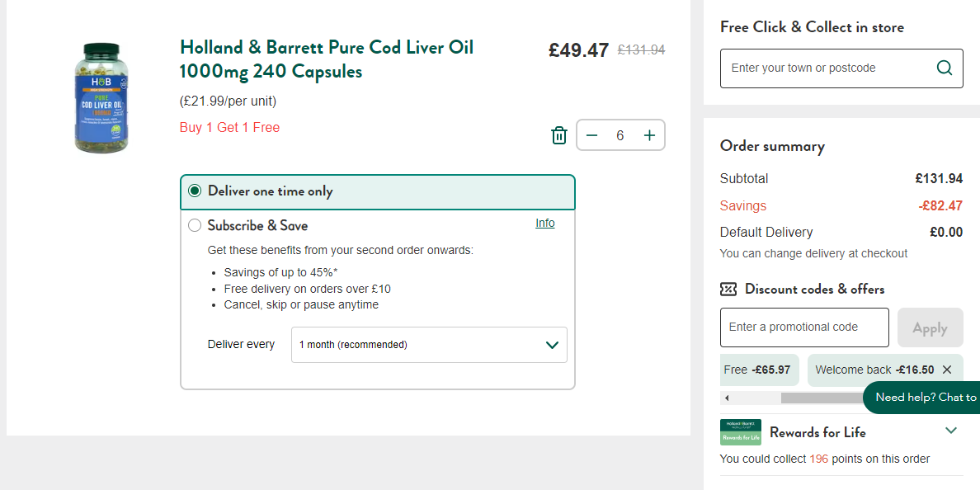
Task: Click the discount list left scroll arrow
Action: click(x=727, y=398)
